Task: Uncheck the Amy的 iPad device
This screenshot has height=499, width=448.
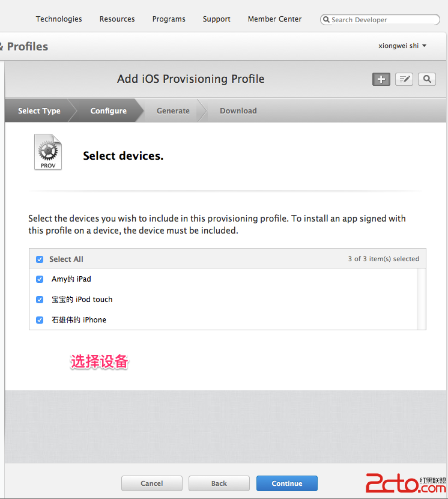Action: click(x=40, y=279)
